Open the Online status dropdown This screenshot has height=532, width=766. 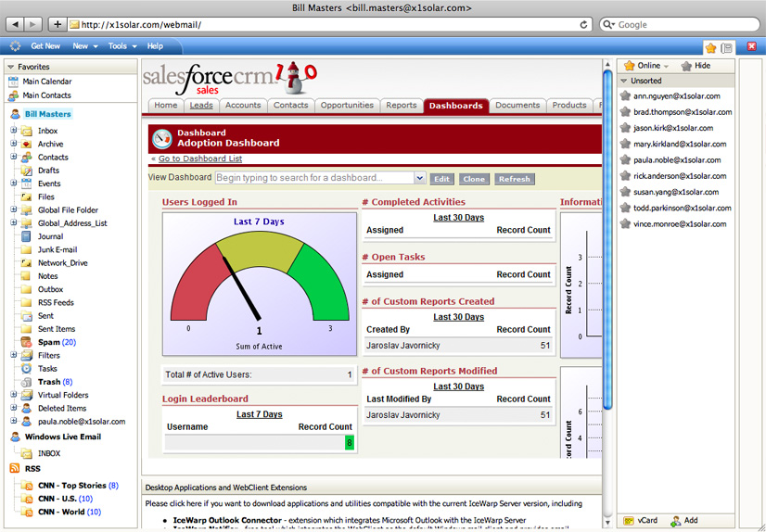[647, 66]
